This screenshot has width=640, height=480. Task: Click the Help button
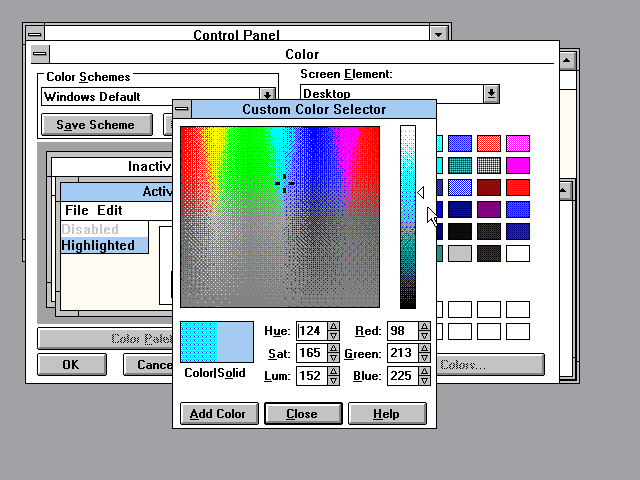click(x=387, y=413)
